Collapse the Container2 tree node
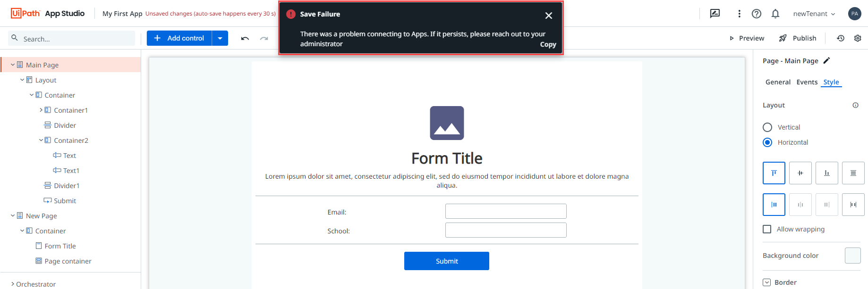The height and width of the screenshot is (289, 868). pos(41,140)
